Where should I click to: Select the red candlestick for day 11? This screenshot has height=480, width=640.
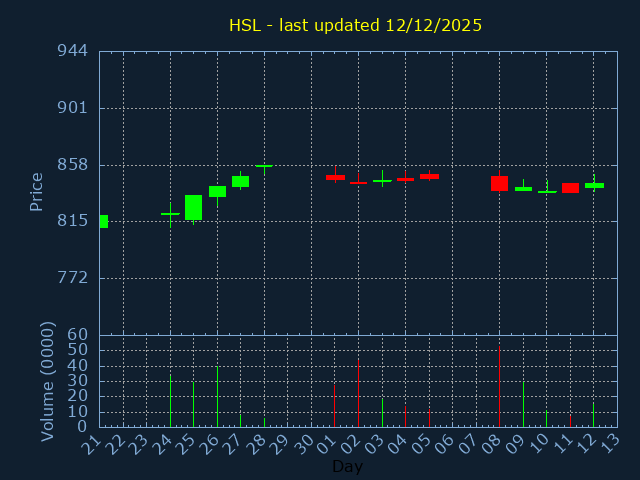570,188
